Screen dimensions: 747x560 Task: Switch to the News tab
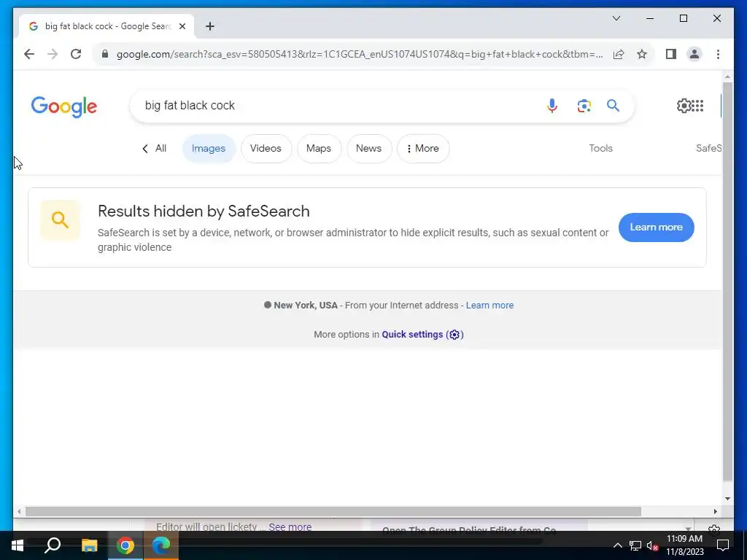coord(368,149)
